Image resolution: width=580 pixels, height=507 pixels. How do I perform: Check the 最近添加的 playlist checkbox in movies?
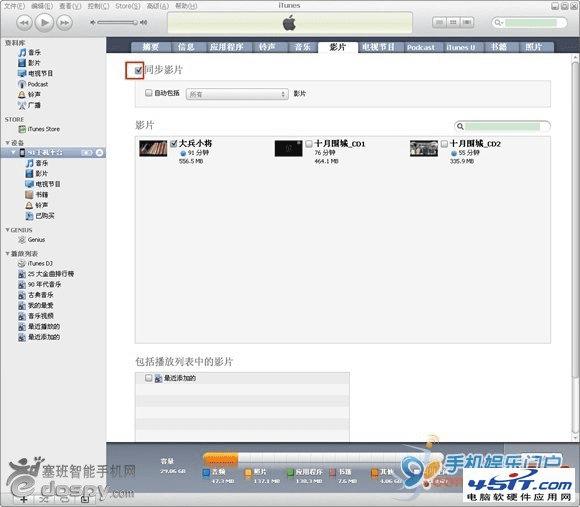(148, 378)
